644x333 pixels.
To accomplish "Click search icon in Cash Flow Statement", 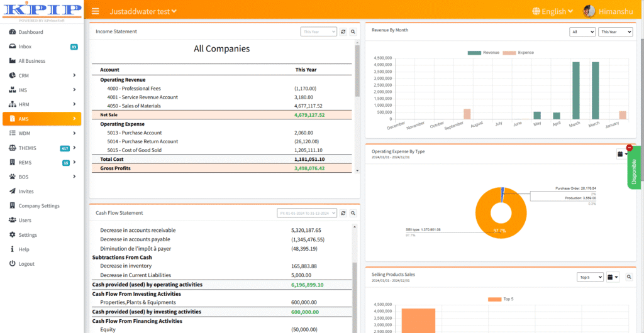I will click(x=353, y=213).
